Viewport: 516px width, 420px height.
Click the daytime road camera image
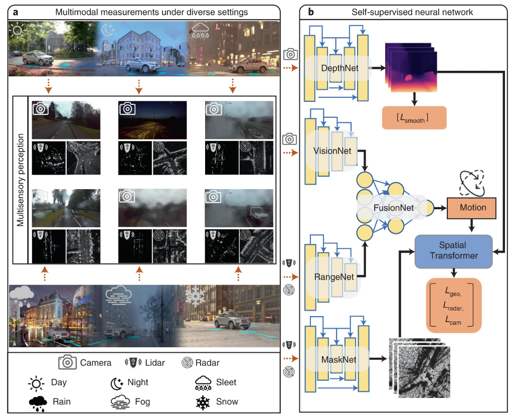pyautogui.click(x=66, y=120)
